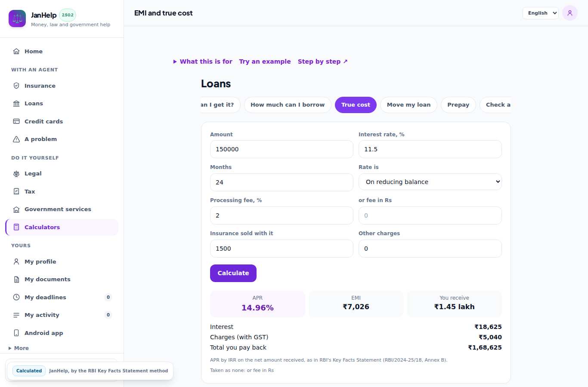This screenshot has width=588, height=387.
Task: Click the Total you pay back ₹1,68,625 amount
Action: (x=485, y=347)
